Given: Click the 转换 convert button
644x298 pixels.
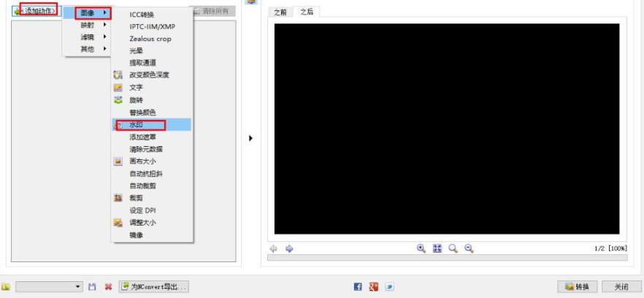Looking at the screenshot, I should click(578, 286).
